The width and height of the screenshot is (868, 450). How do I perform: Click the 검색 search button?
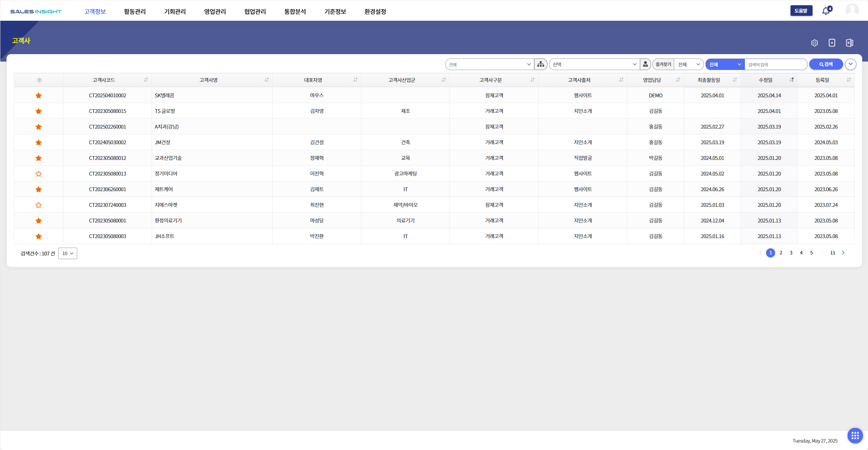coord(826,64)
